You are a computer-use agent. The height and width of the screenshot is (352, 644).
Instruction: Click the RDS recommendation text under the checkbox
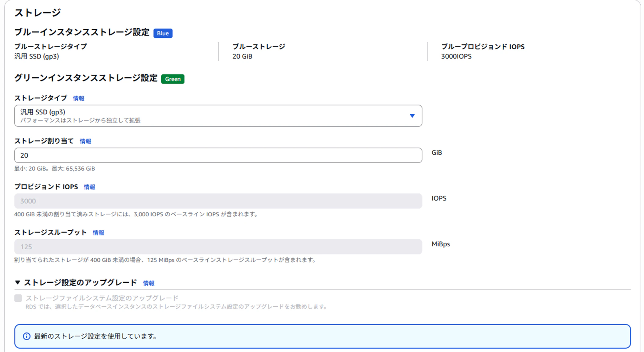[x=176, y=307]
